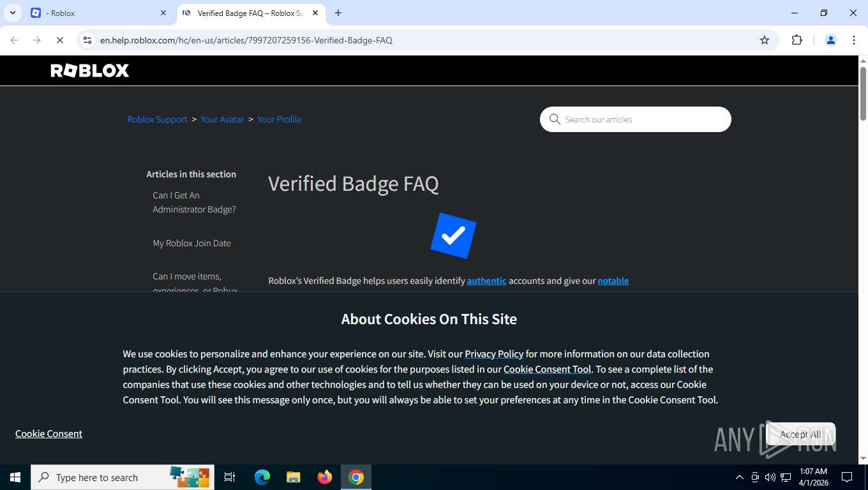
Task: Open Task View on taskbar
Action: 230,477
